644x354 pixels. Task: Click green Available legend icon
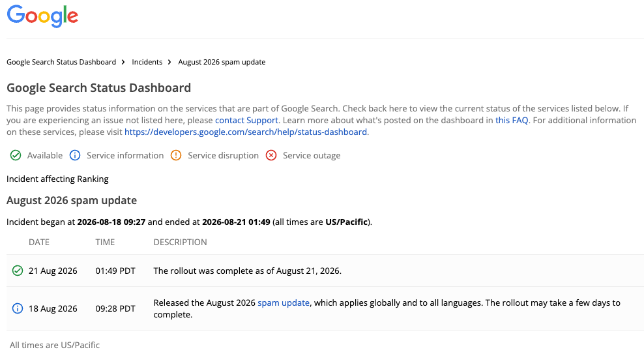pos(16,155)
